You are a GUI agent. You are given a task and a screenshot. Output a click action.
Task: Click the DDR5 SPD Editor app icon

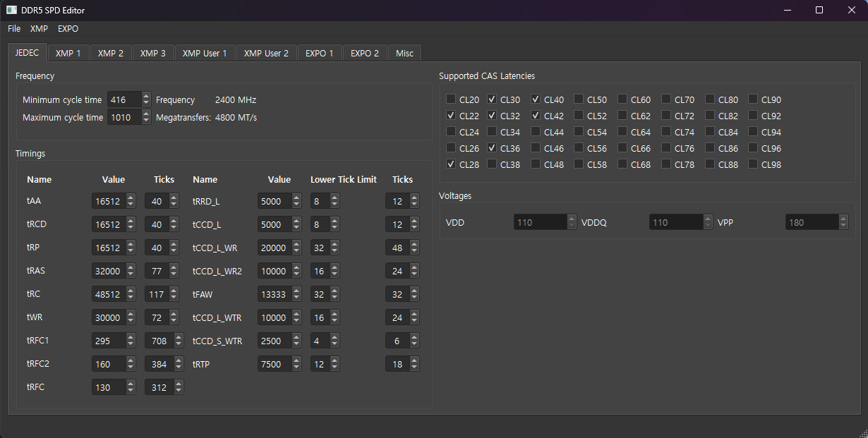click(12, 10)
